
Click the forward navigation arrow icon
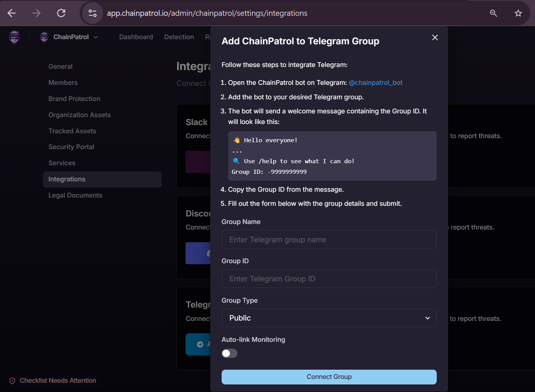(36, 13)
